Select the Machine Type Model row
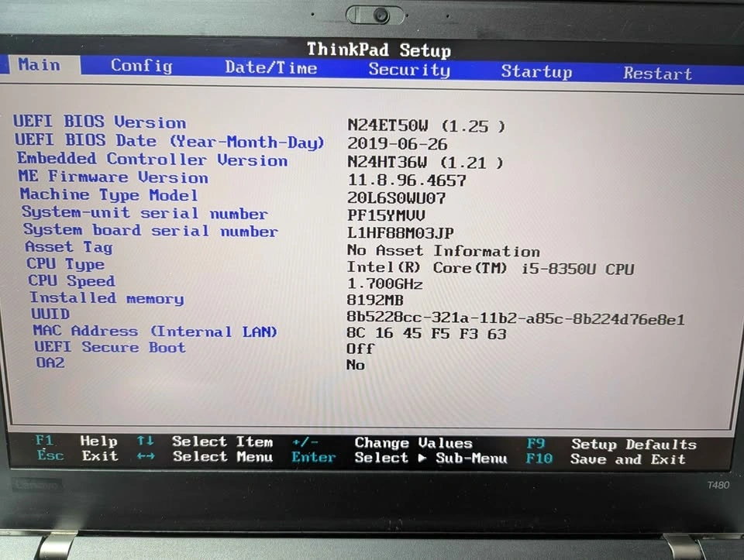 [108, 195]
